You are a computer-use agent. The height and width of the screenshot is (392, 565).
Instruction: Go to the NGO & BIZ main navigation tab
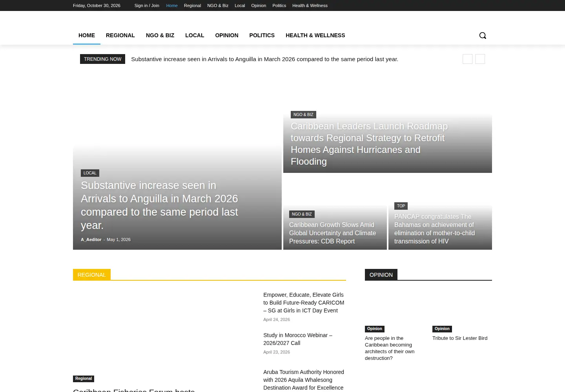pos(160,35)
